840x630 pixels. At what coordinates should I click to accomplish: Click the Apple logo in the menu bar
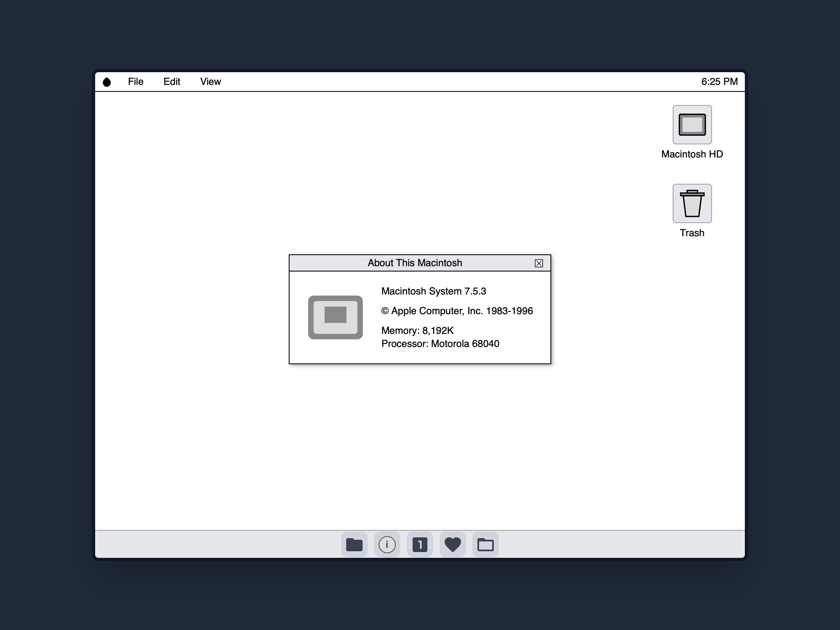coord(107,81)
